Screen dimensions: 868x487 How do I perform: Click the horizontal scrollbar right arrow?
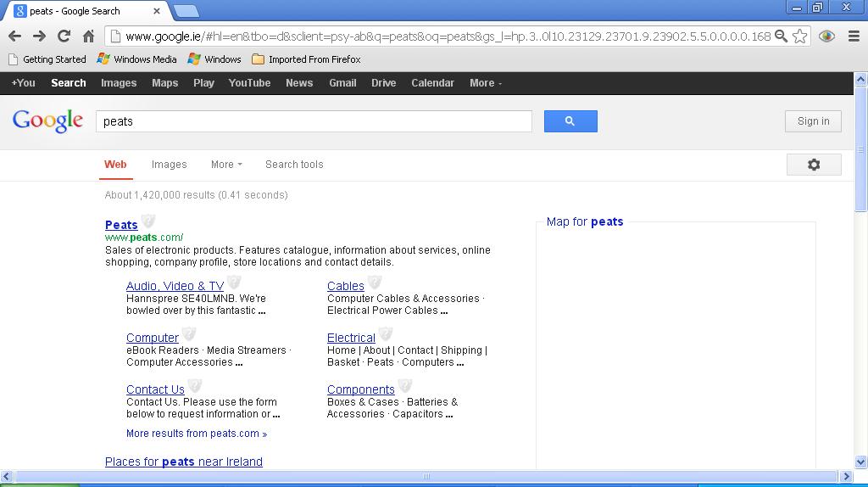point(845,477)
